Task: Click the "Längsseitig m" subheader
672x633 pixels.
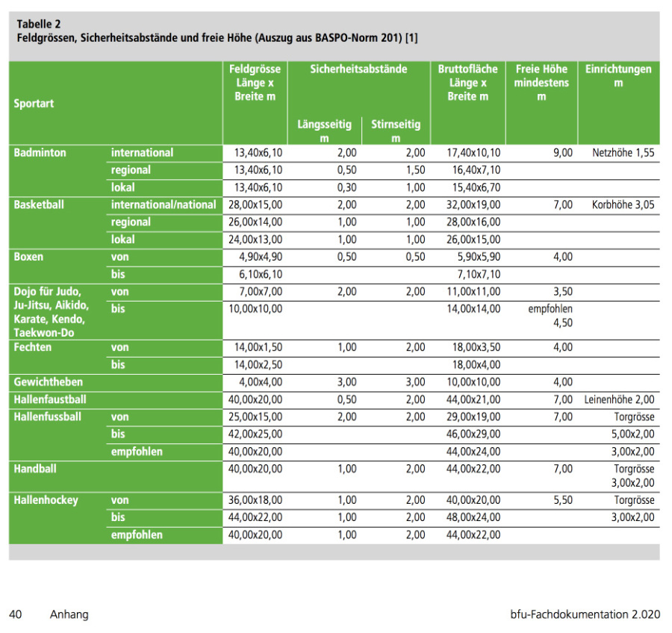Action: tap(324, 131)
